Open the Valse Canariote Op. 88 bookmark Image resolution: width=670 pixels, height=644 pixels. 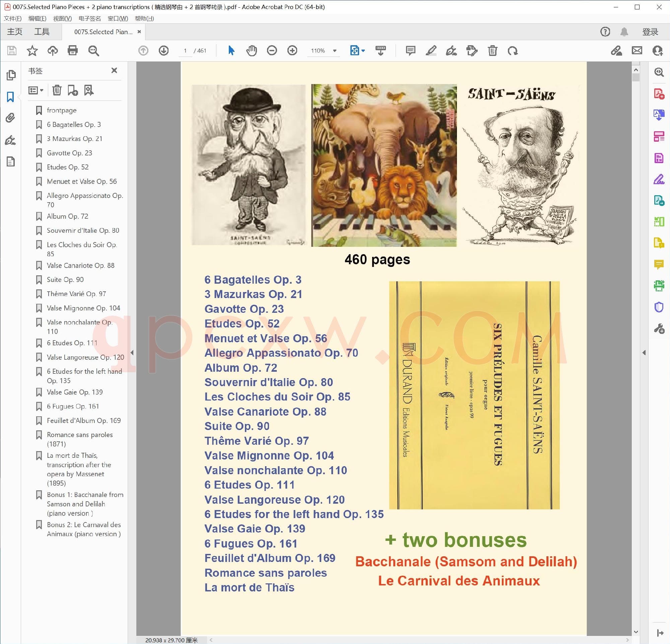point(80,266)
